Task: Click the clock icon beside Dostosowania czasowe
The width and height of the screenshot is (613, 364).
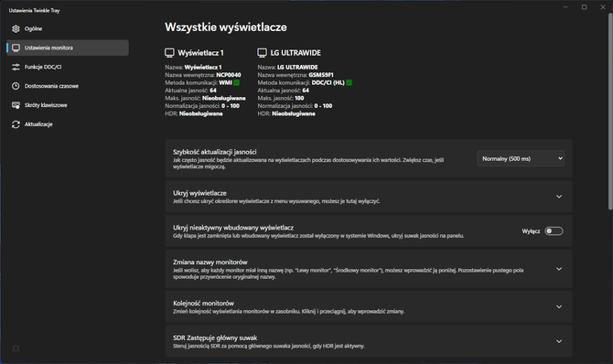Action: point(16,86)
